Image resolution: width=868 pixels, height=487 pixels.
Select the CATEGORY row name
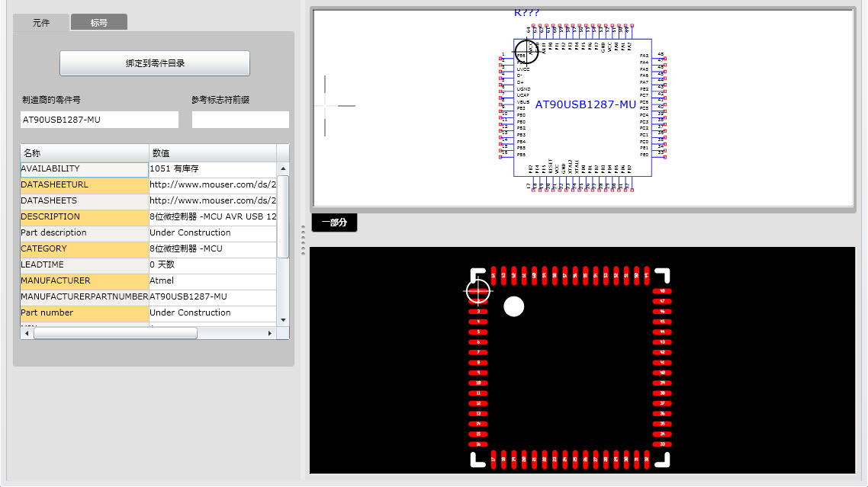[84, 249]
